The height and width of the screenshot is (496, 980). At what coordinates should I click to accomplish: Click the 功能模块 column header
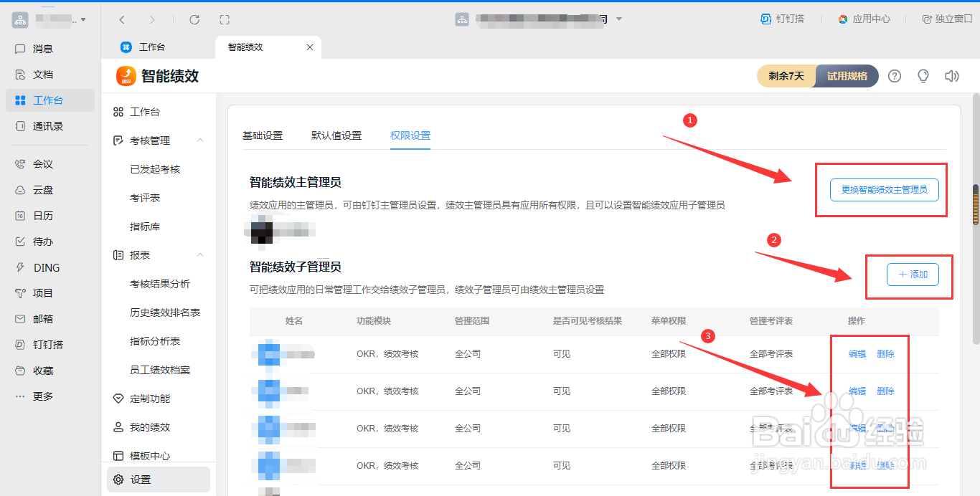click(374, 321)
